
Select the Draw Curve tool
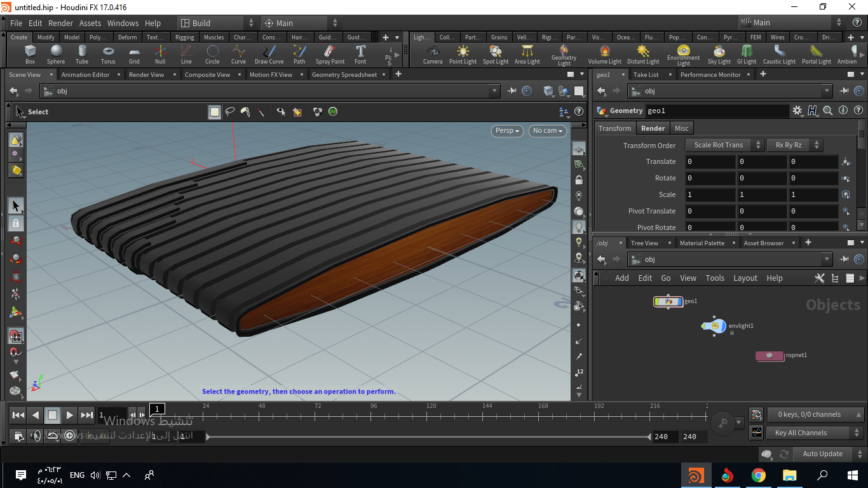(x=269, y=54)
